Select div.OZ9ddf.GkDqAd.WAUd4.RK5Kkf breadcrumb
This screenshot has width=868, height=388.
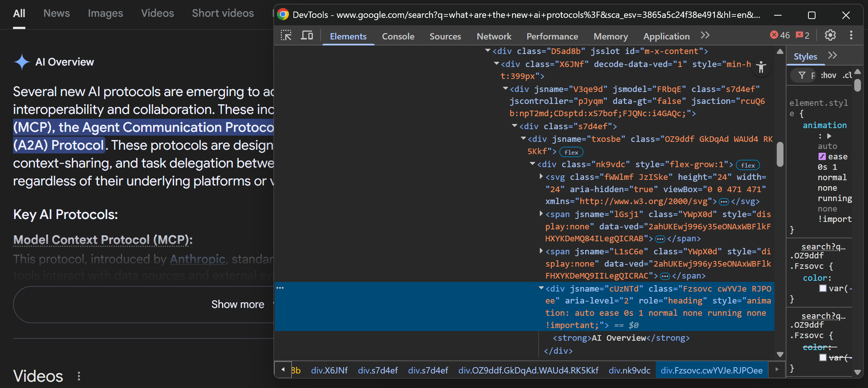coord(528,370)
